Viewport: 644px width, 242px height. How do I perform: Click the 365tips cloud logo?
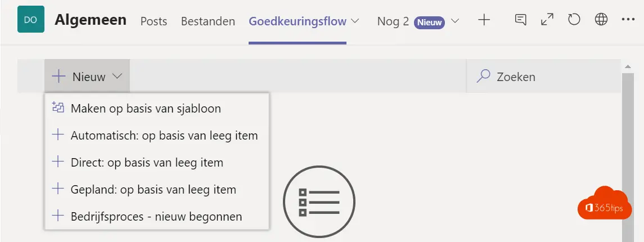[604, 203]
